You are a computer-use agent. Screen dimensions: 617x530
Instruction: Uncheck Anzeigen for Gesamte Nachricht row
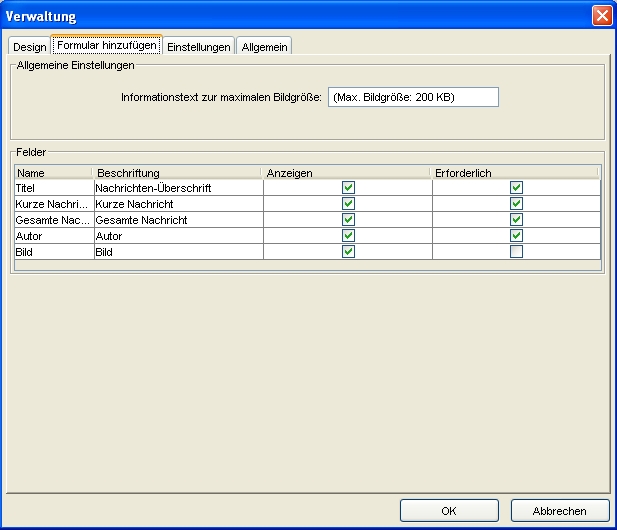click(x=348, y=220)
